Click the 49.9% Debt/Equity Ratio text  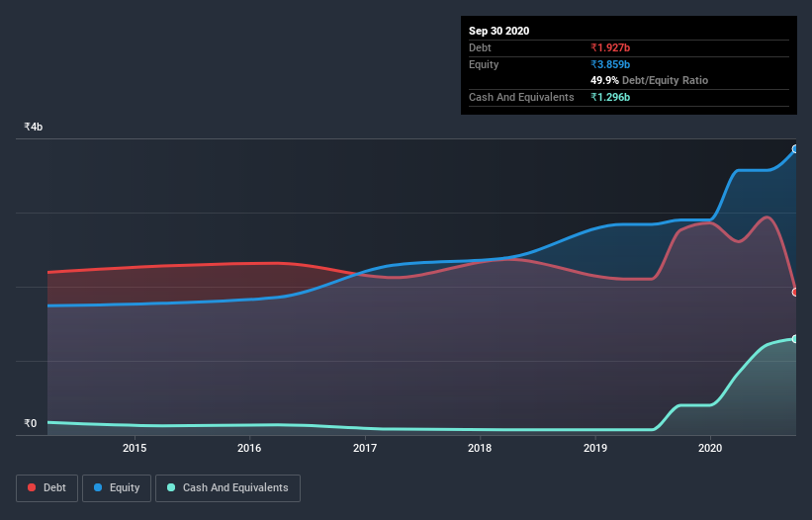point(649,80)
